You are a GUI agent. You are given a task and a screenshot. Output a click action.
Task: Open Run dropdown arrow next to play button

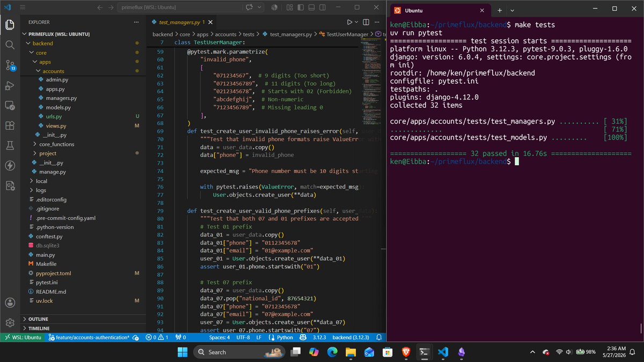[x=356, y=22]
